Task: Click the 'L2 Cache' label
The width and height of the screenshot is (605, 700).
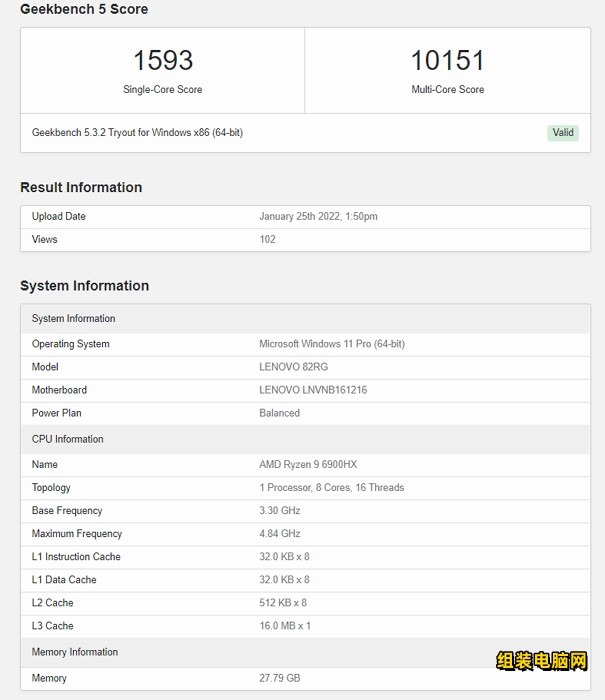Action: coord(53,603)
